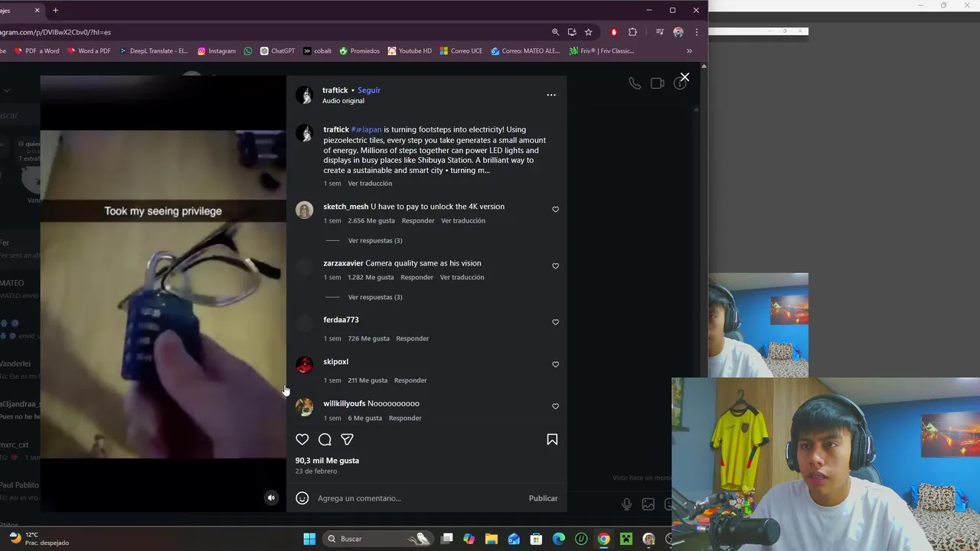Reply to ferdaa773's comment
This screenshot has height=551, width=980.
413,338
